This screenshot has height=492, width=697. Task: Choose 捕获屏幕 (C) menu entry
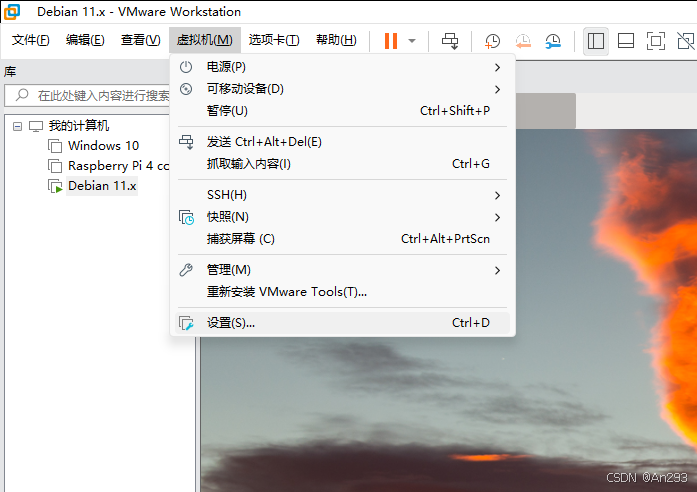pos(342,239)
